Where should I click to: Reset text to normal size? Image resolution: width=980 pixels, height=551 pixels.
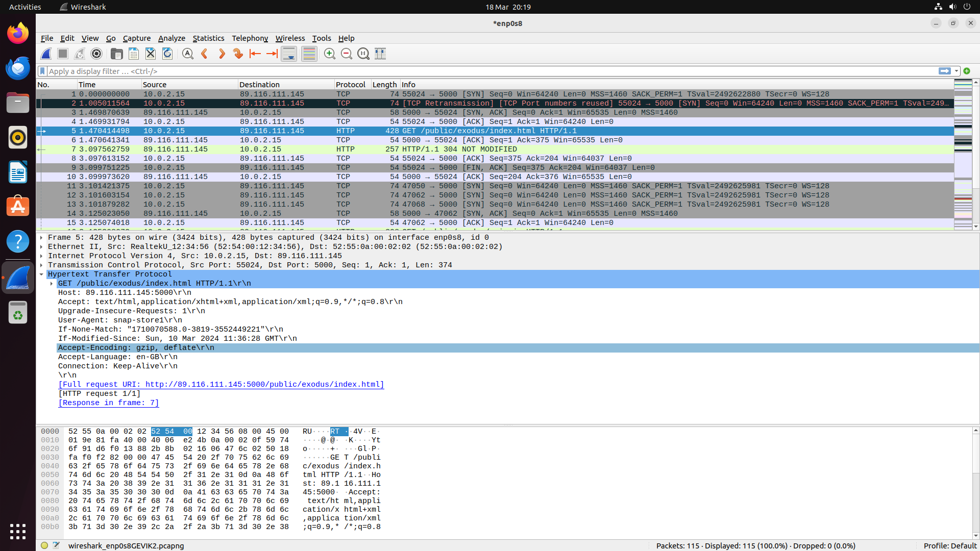pos(363,54)
